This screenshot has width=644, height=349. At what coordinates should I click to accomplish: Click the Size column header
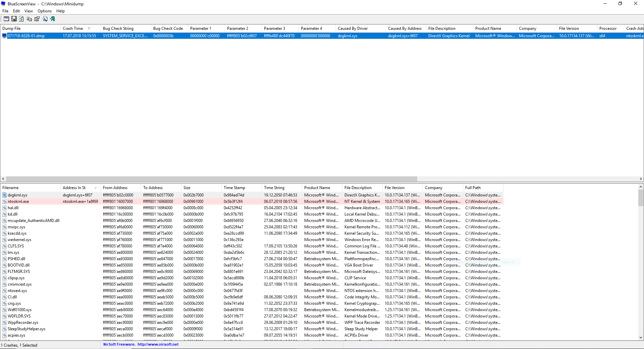pyautogui.click(x=201, y=188)
